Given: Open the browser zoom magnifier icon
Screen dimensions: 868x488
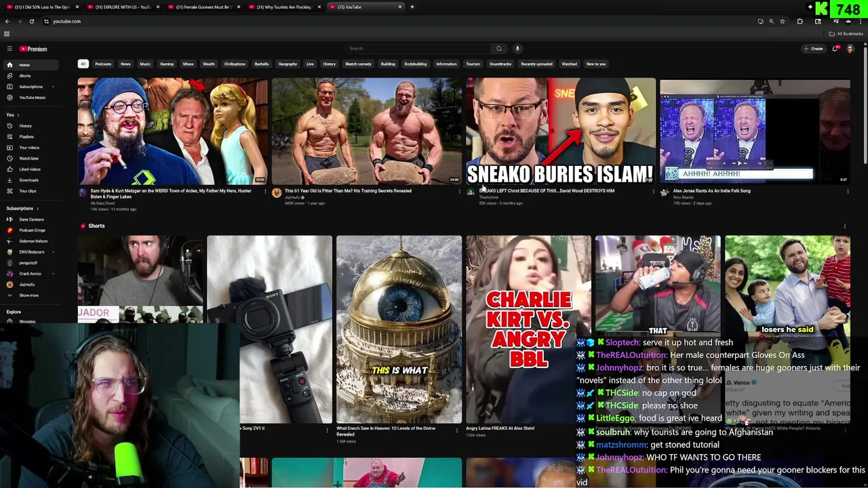Looking at the screenshot, I should point(771,22).
